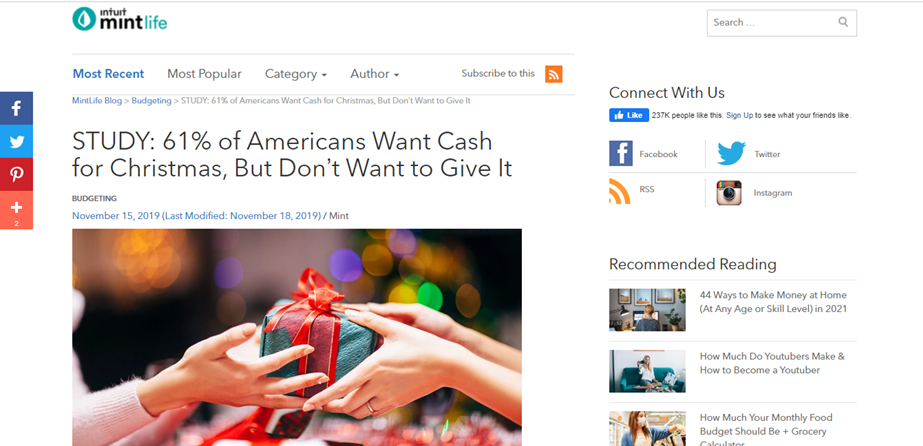Share article via Facebook sidebar icon
The height and width of the screenshot is (446, 923).
tap(16, 108)
